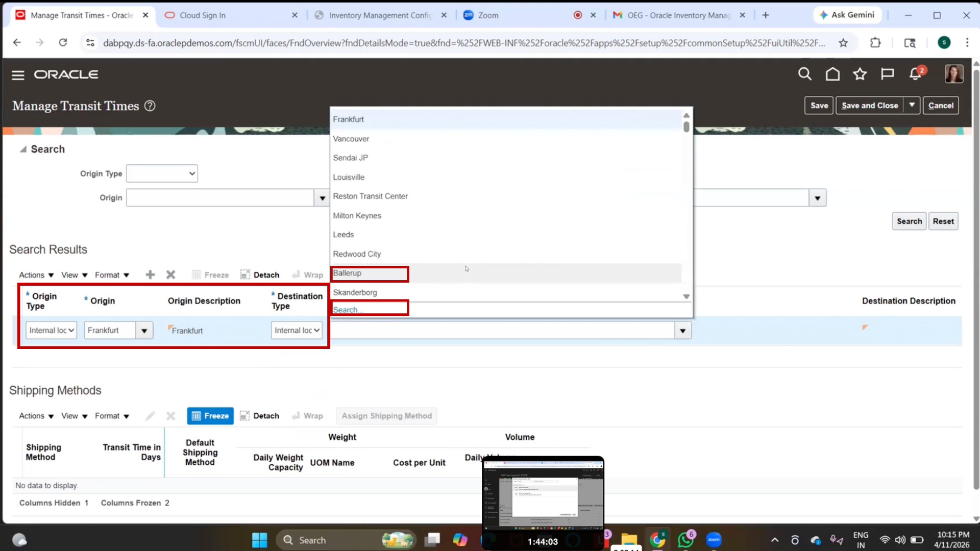Click the Cancel button
This screenshot has width=980, height=551.
click(940, 106)
